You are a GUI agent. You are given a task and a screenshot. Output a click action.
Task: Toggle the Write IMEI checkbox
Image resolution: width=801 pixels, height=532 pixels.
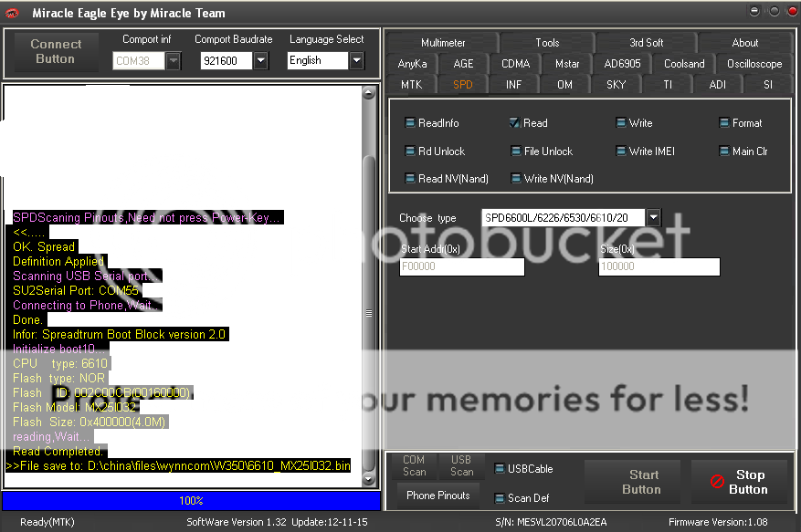(621, 151)
